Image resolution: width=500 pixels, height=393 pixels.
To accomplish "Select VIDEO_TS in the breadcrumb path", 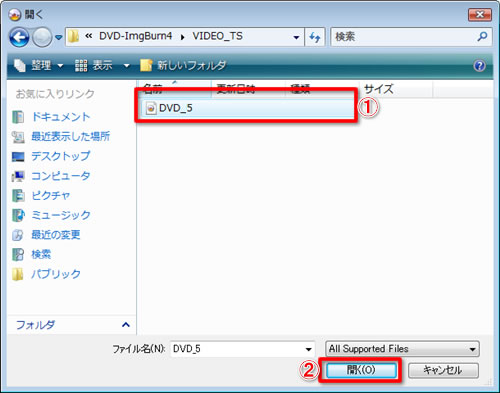I will pyautogui.click(x=217, y=36).
